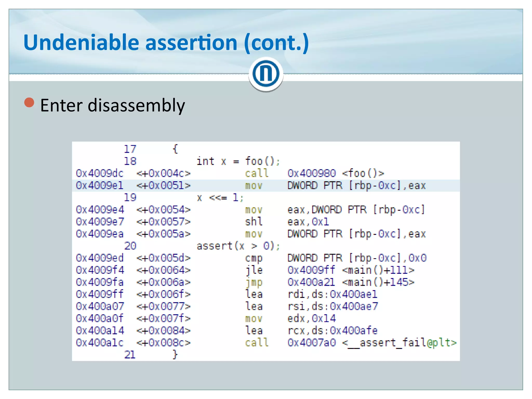This screenshot has width=532, height=399.
Task: Click offset '<+0x008c>'
Action: point(163,343)
